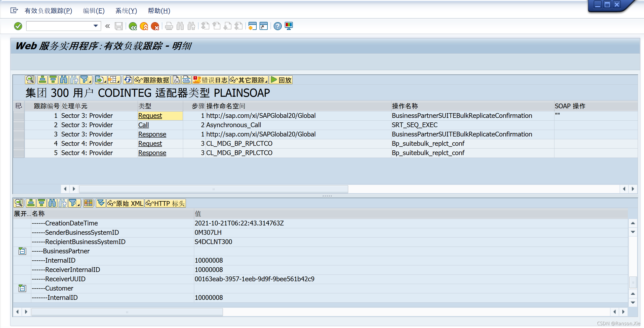Select the 其它跟踪 button
The image size is (644, 328).
249,80
